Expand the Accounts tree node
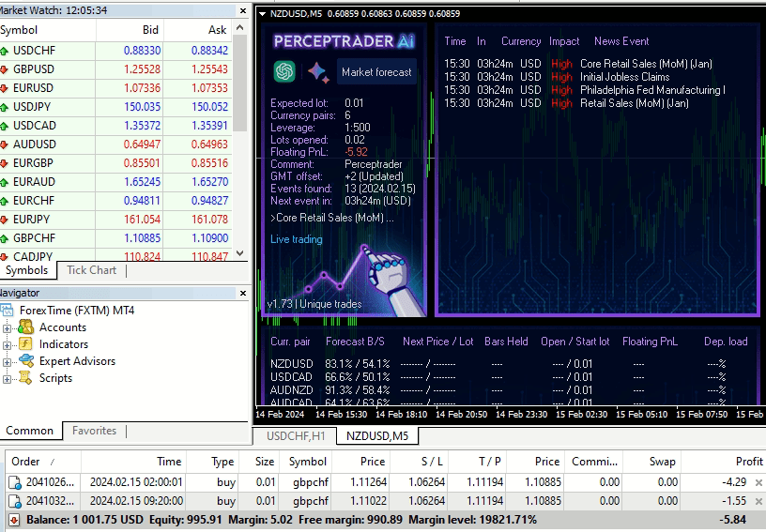766x532 pixels. [x=8, y=327]
